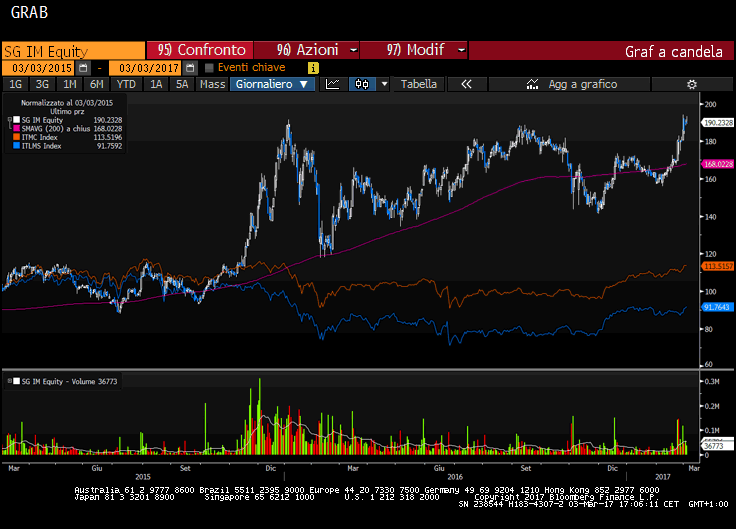Open the Tabella view
The width and height of the screenshot is (736, 529).
click(x=419, y=84)
